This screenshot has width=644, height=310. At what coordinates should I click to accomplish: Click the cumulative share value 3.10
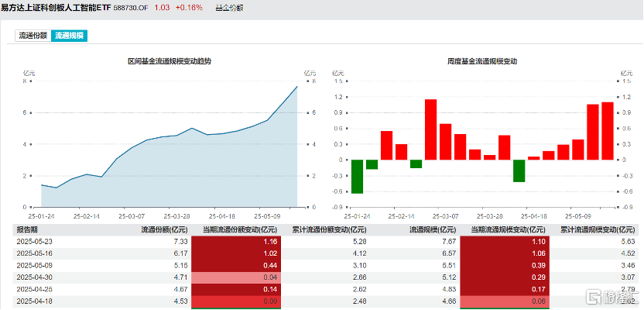click(360, 265)
